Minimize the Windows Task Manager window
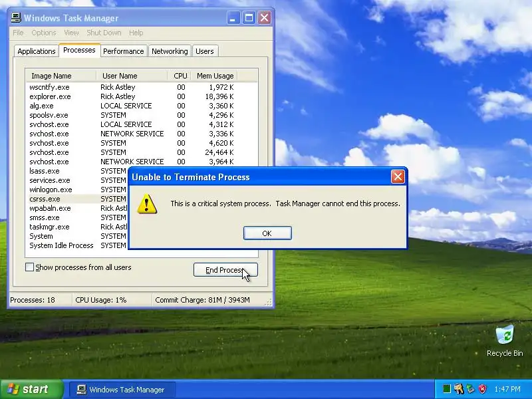Image resolution: width=532 pixels, height=399 pixels. click(233, 18)
